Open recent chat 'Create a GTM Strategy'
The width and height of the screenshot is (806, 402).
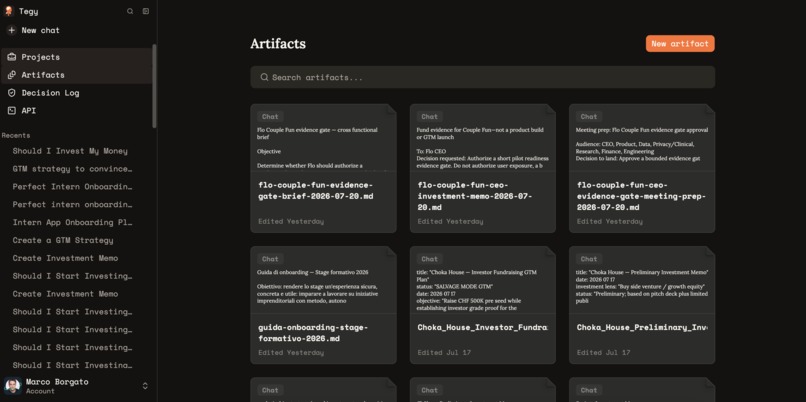pyautogui.click(x=63, y=241)
